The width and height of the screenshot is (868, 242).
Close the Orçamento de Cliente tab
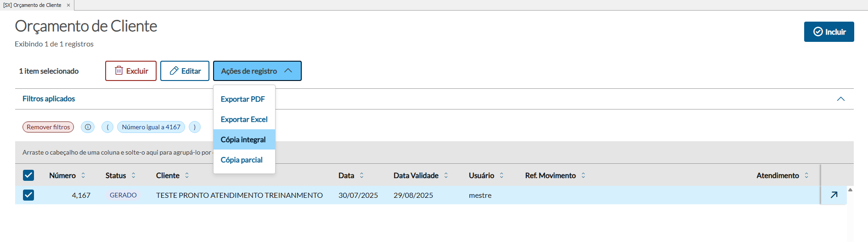[68, 5]
